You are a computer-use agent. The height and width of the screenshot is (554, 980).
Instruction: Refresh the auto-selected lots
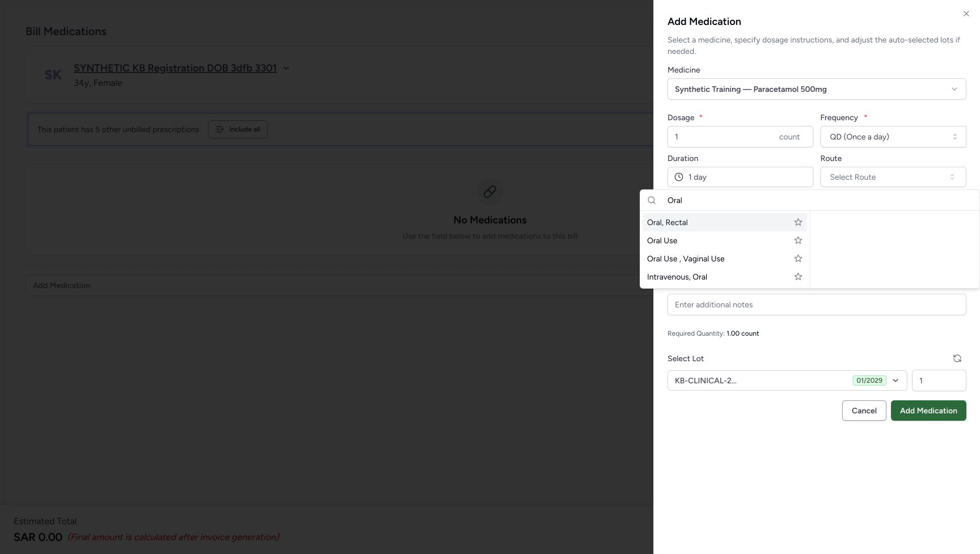[957, 358]
